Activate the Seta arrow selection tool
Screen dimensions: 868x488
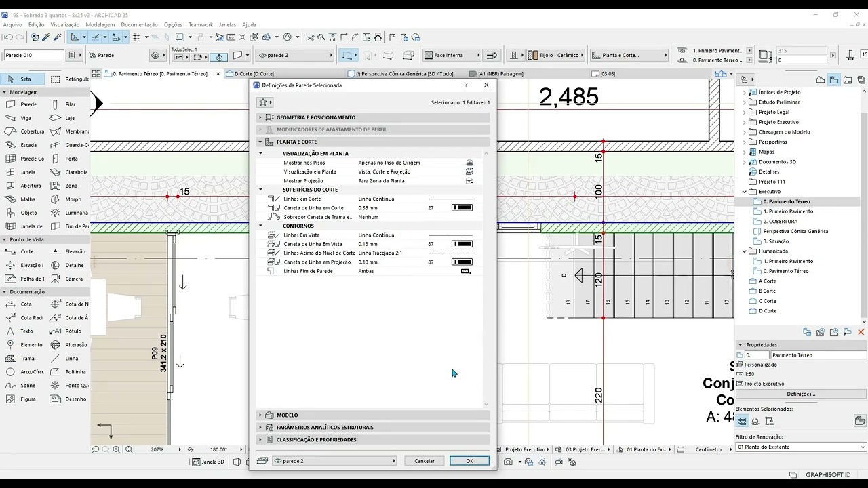[22, 79]
